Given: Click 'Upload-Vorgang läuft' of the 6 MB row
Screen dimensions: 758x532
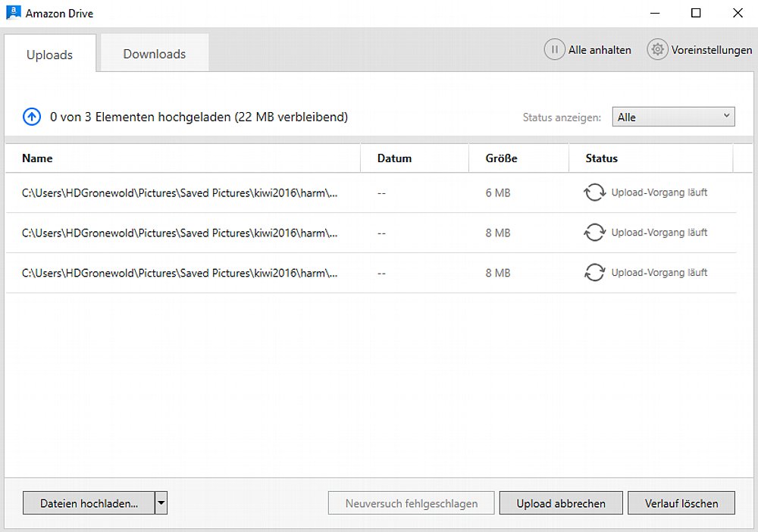Looking at the screenshot, I should pyautogui.click(x=659, y=192).
